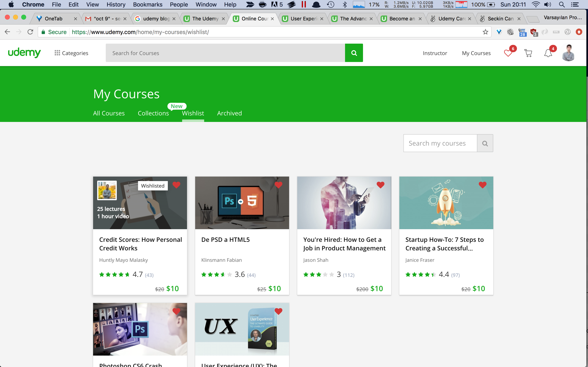Screen dimensions: 588x367
Task: Click the Instructor link
Action: (x=435, y=53)
